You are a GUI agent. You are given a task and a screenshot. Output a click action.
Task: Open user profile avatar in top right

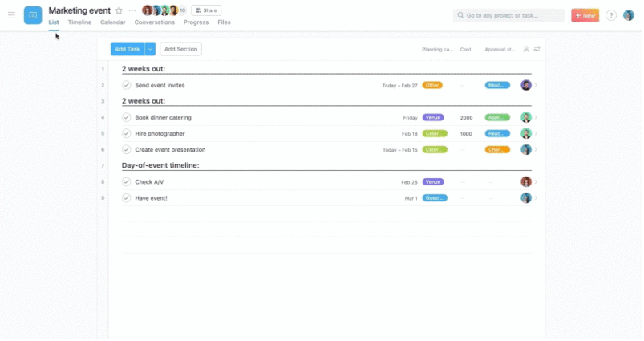click(x=629, y=15)
